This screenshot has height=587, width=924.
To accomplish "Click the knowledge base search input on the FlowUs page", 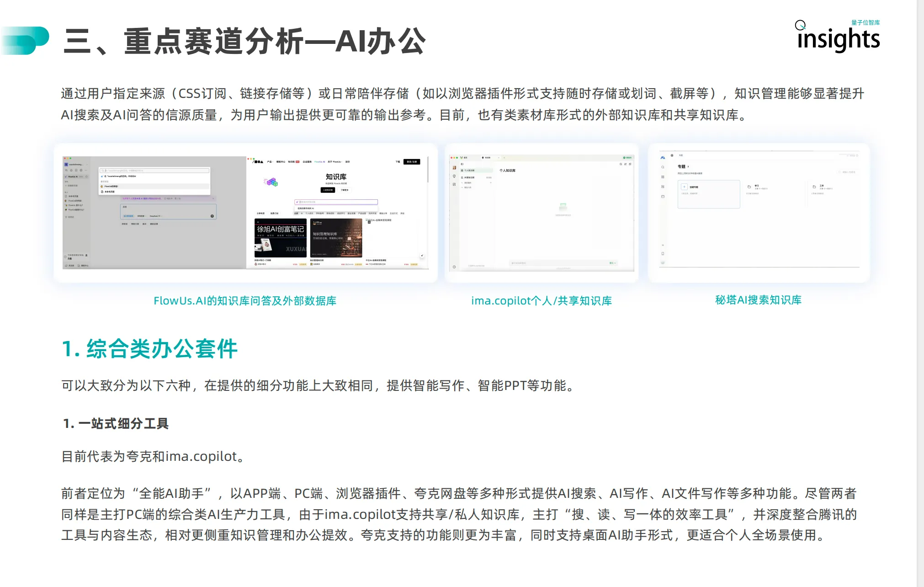I will click(x=336, y=202).
